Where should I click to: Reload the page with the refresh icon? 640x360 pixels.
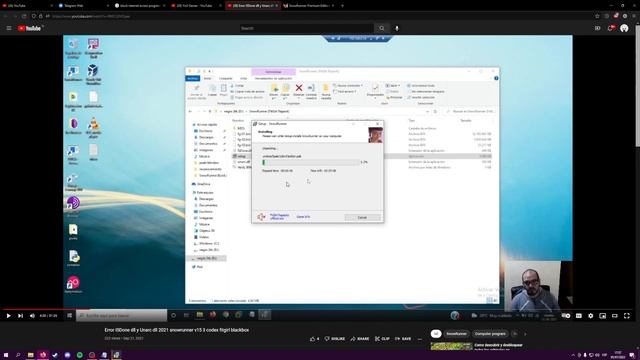click(x=24, y=16)
